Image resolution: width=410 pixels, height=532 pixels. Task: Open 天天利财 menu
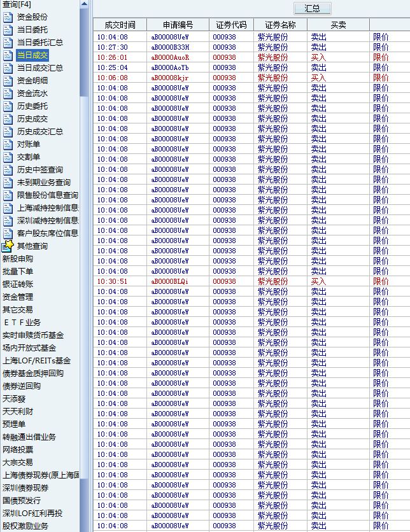coord(18,412)
